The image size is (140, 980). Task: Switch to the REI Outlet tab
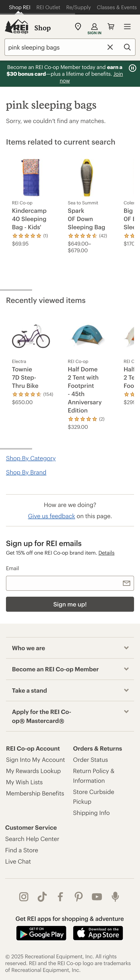[48, 7]
